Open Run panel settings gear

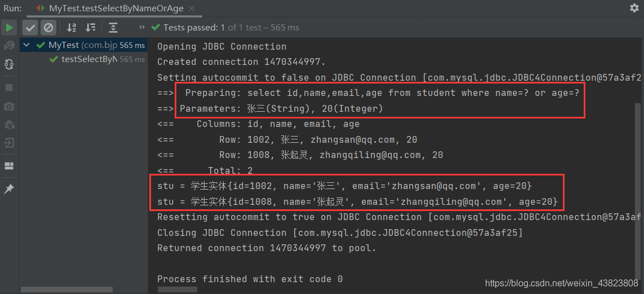634,8
